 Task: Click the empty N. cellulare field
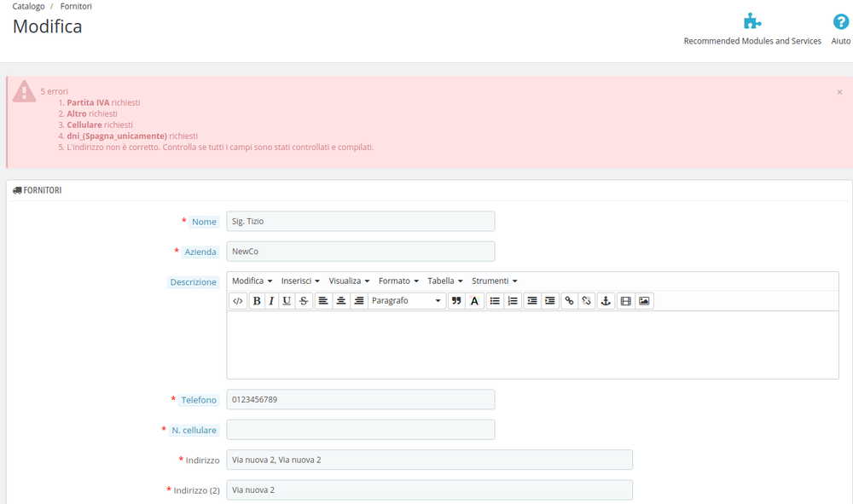point(361,430)
